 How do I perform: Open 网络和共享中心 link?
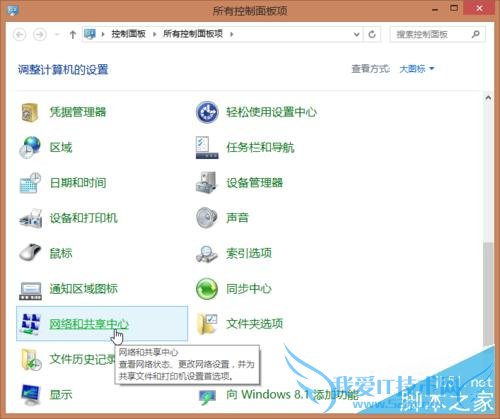(x=89, y=324)
